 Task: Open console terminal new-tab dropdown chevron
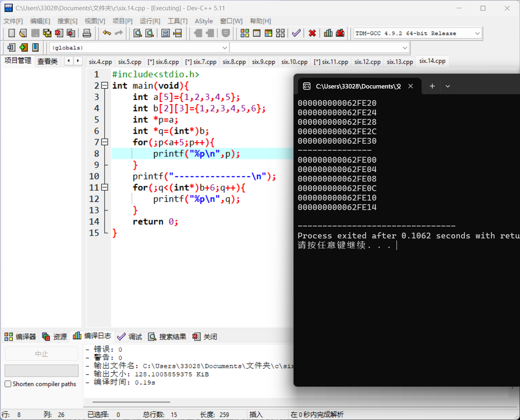pos(448,86)
